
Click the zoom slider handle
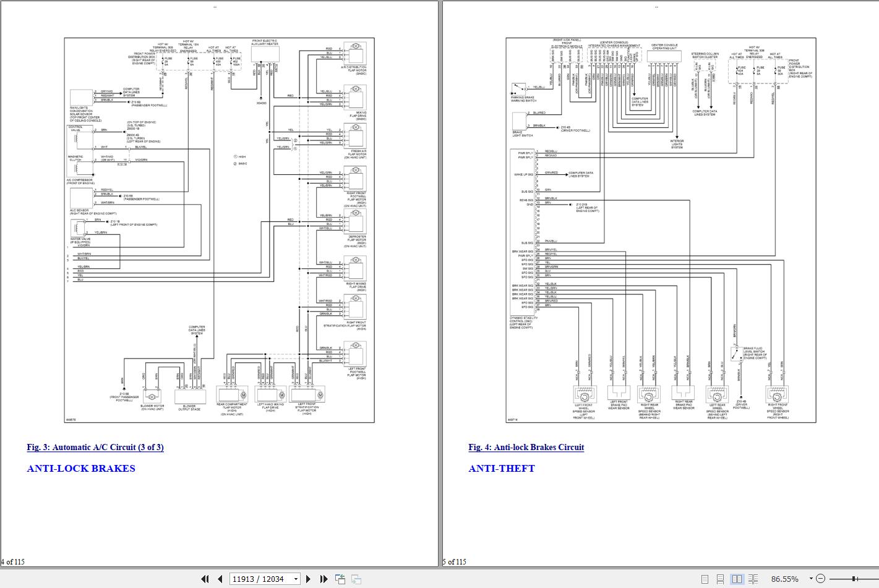[x=854, y=579]
